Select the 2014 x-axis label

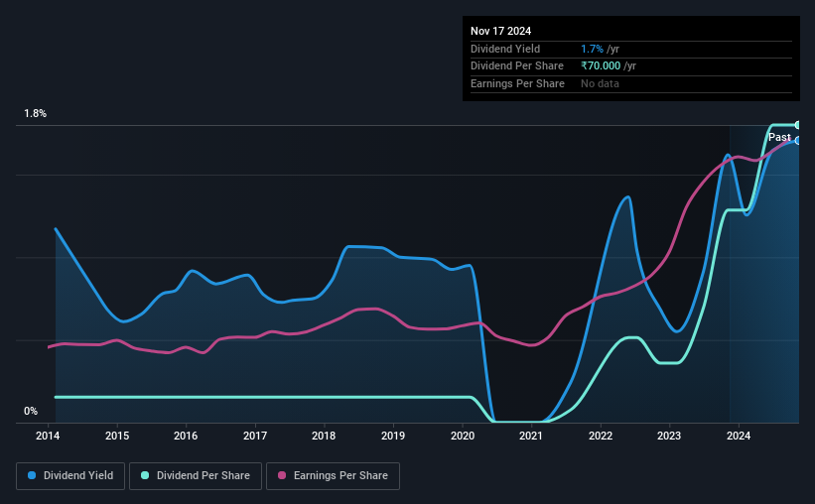click(48, 436)
